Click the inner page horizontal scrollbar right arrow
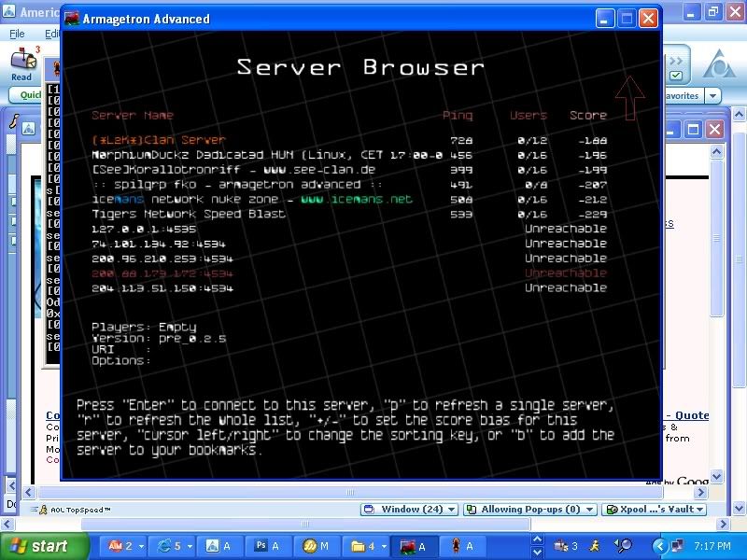Image resolution: width=747 pixels, height=560 pixels. (x=701, y=492)
